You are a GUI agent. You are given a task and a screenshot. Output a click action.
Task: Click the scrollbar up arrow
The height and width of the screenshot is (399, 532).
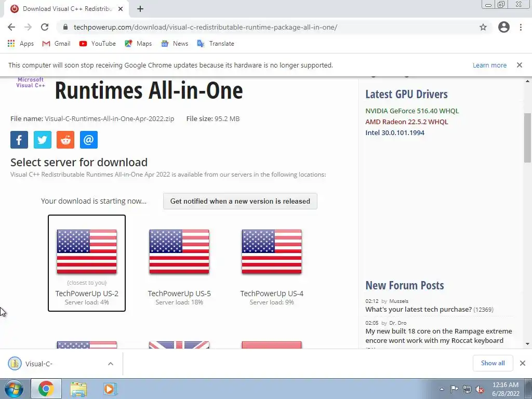528,81
